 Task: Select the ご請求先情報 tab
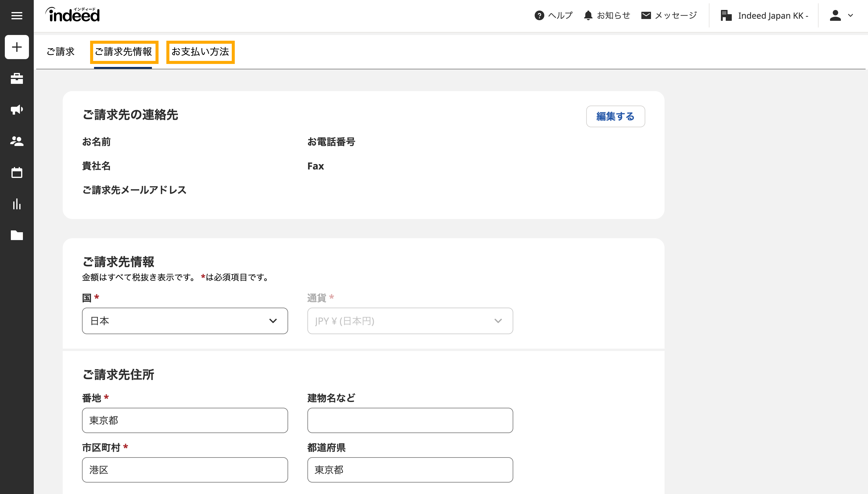pyautogui.click(x=124, y=52)
